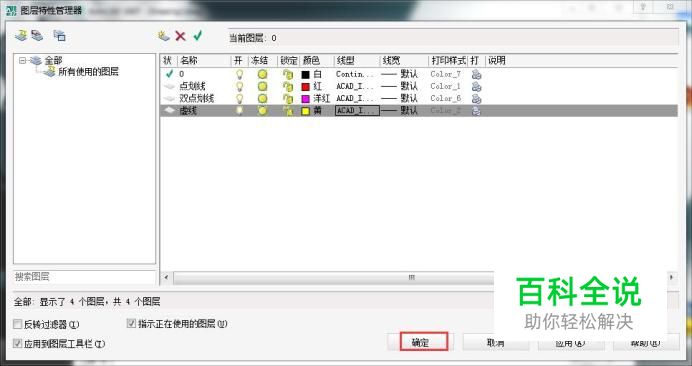Click the magenta swatch of the 双点划线 layer
Screen dimensions: 692x366
(x=305, y=98)
